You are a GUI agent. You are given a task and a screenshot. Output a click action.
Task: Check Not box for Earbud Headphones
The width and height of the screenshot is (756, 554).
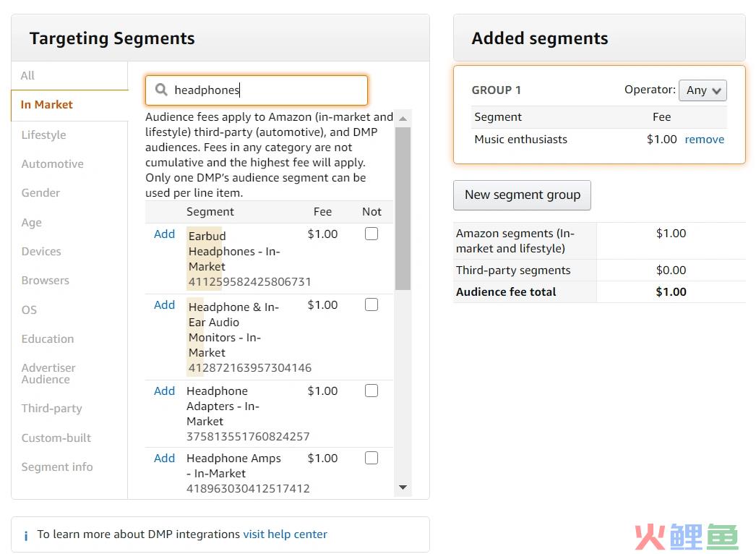click(x=371, y=234)
